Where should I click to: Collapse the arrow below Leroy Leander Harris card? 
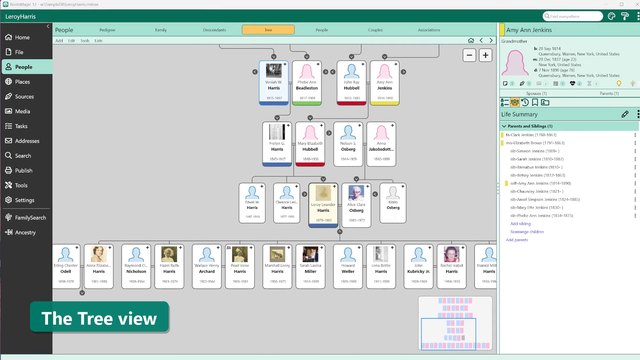point(340,232)
